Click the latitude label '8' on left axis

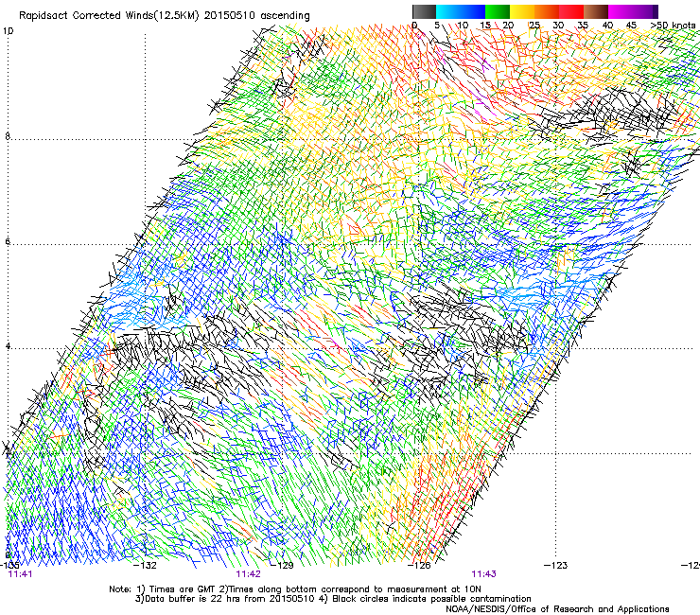(8, 136)
